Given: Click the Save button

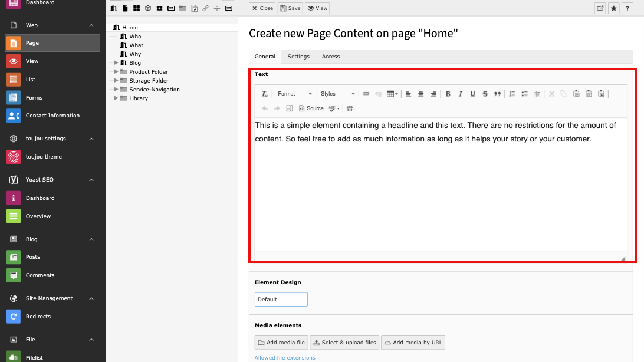Looking at the screenshot, I should tap(290, 8).
